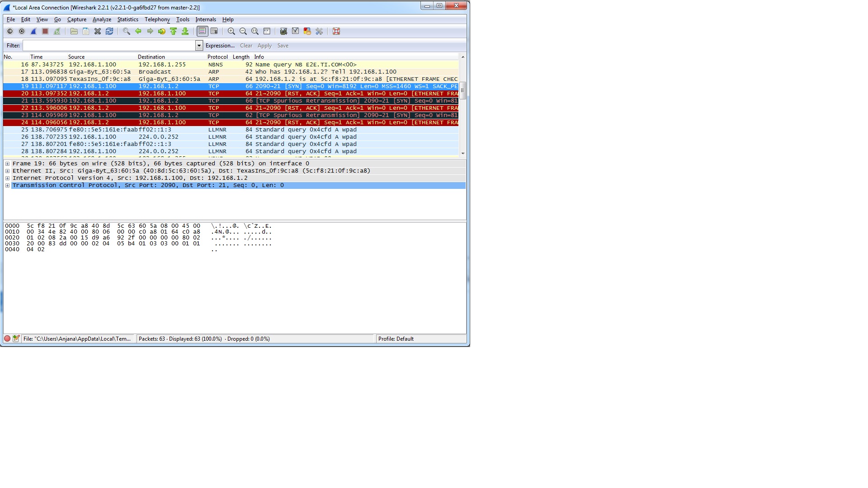The image size is (868, 488).
Task: Toggle auto scroll during live capture
Action: pyautogui.click(x=214, y=31)
